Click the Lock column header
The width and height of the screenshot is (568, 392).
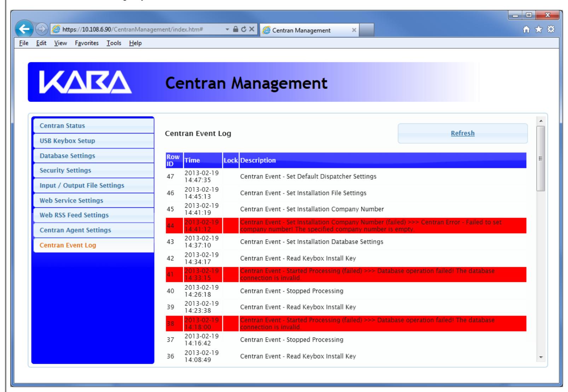pyautogui.click(x=231, y=160)
